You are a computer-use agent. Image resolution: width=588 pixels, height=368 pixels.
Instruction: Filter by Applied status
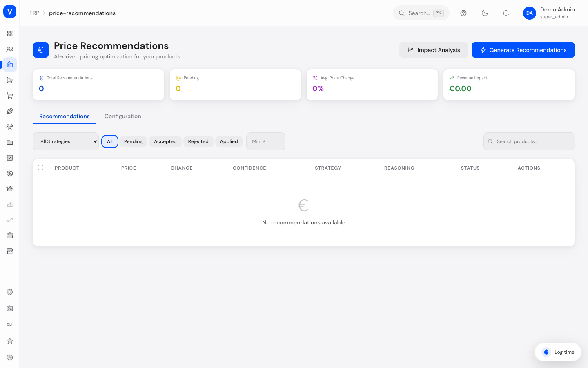coord(229,141)
